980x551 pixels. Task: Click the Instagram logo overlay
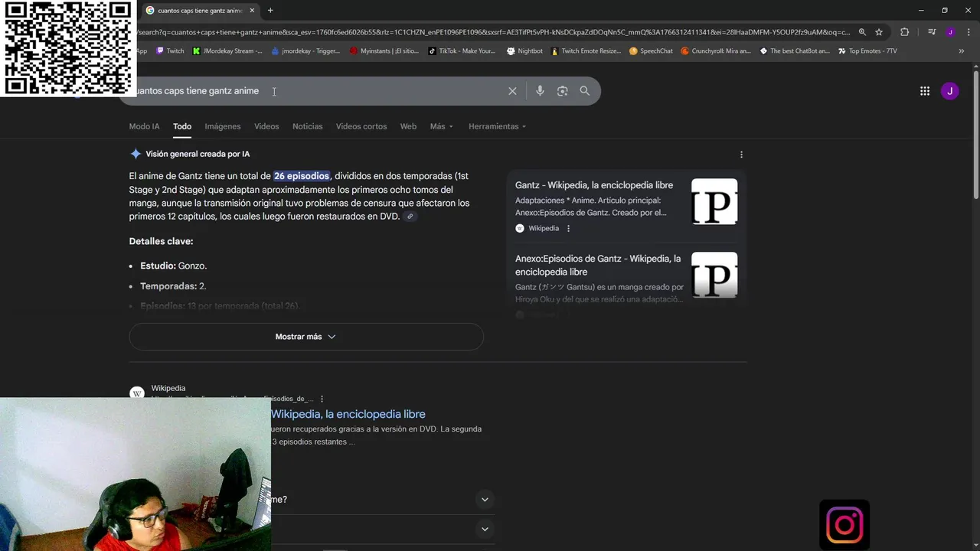tap(844, 525)
